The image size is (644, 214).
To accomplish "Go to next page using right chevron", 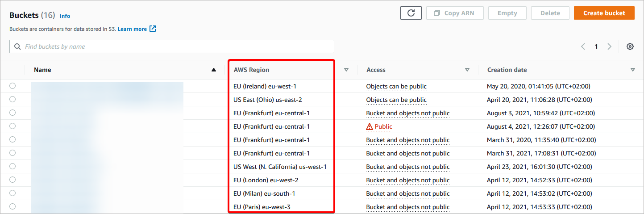I will tap(610, 46).
